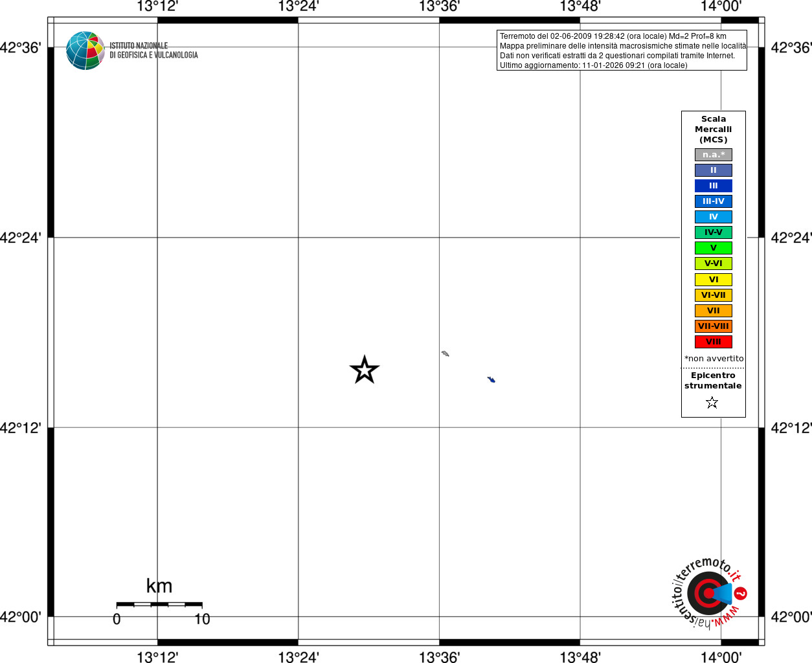The image size is (812, 663).
Task: Click left axis label 42°36'
Action: tap(21, 48)
